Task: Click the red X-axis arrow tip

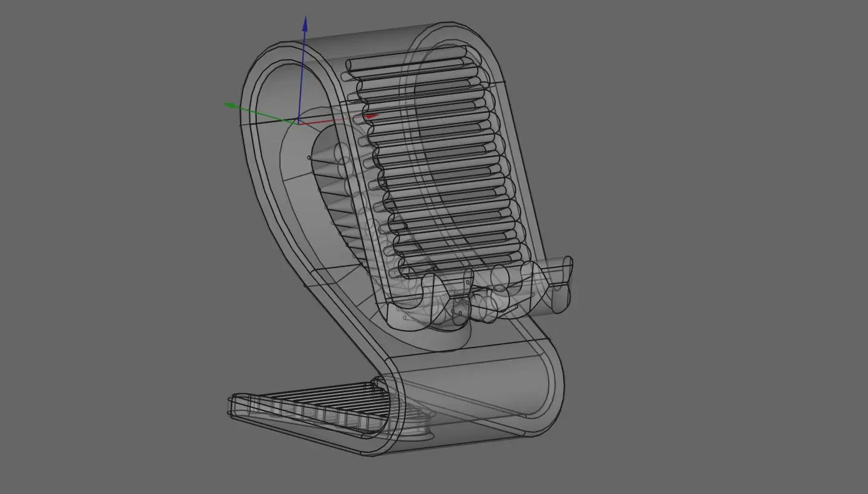Action: click(x=373, y=115)
